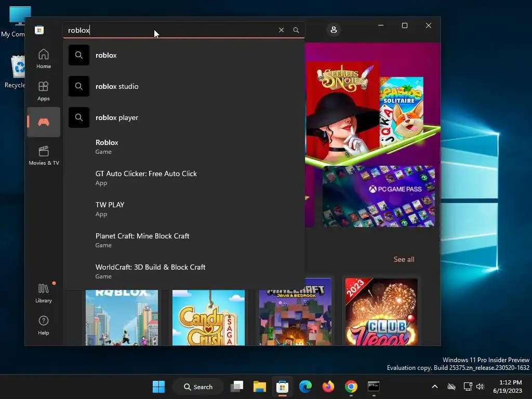
Task: Open WorldCraft: 3D Build & Block Craft
Action: point(183,271)
